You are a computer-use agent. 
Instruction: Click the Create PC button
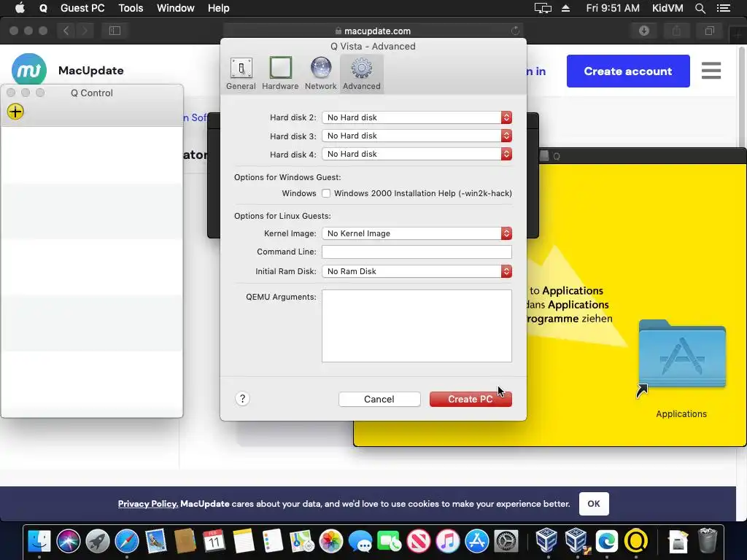(x=471, y=399)
